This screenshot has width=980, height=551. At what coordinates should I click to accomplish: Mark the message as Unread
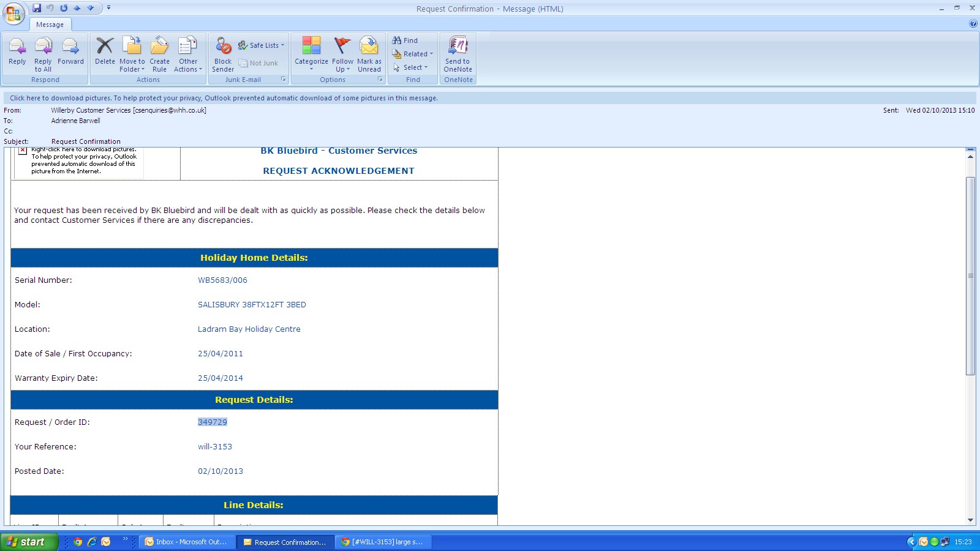point(369,54)
